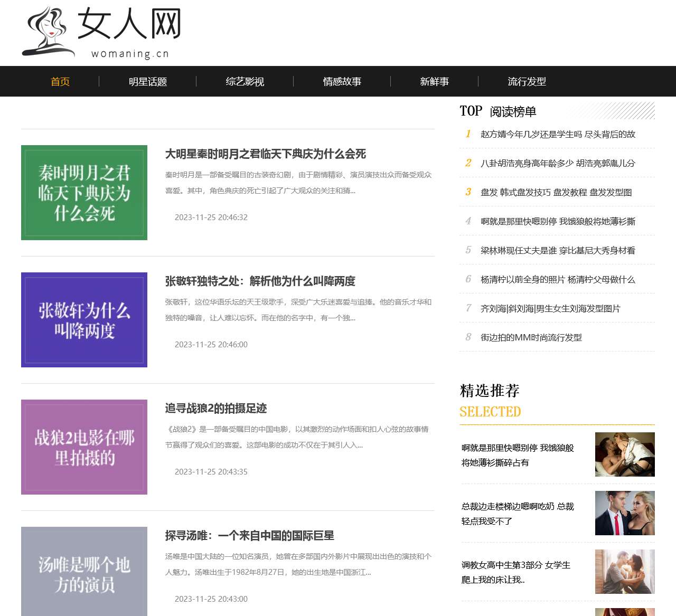Open thumbnail 张敬轩为什么叫降两度
This screenshot has height=616, width=676.
coord(84,320)
